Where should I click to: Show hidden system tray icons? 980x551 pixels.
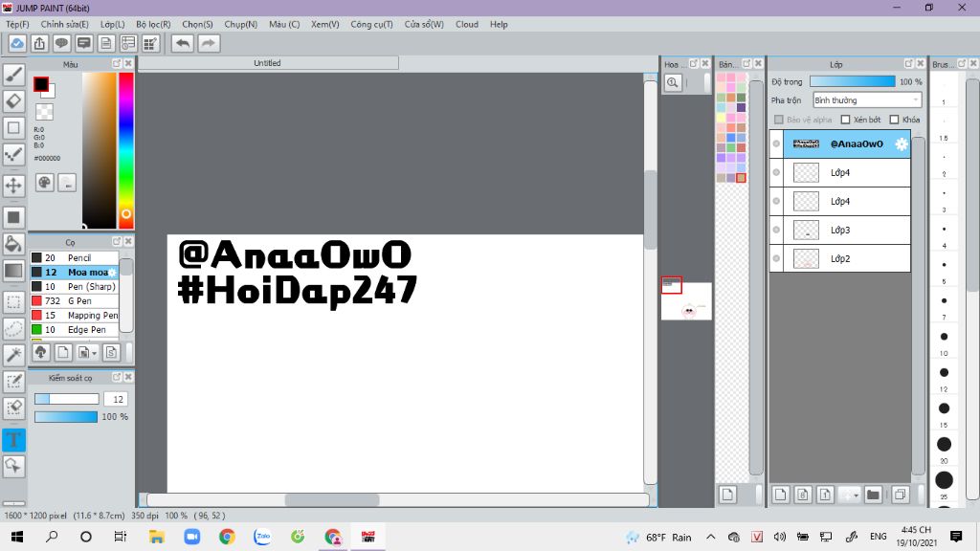(x=711, y=537)
